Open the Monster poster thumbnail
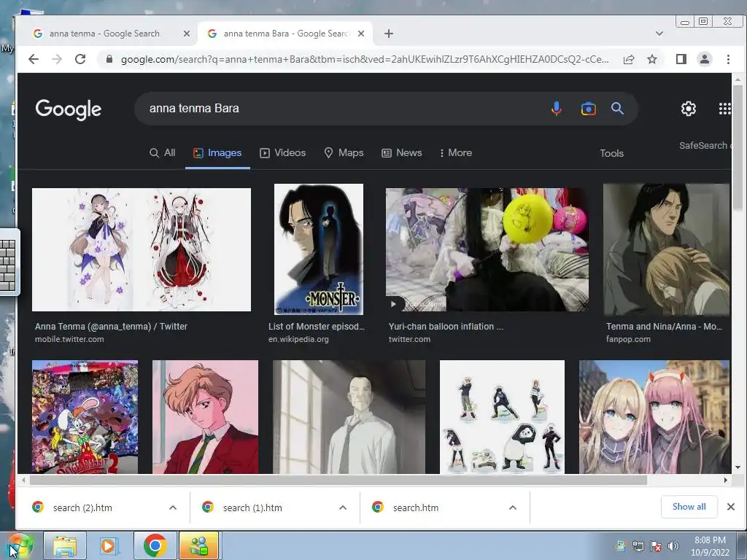The image size is (747, 560). 319,249
